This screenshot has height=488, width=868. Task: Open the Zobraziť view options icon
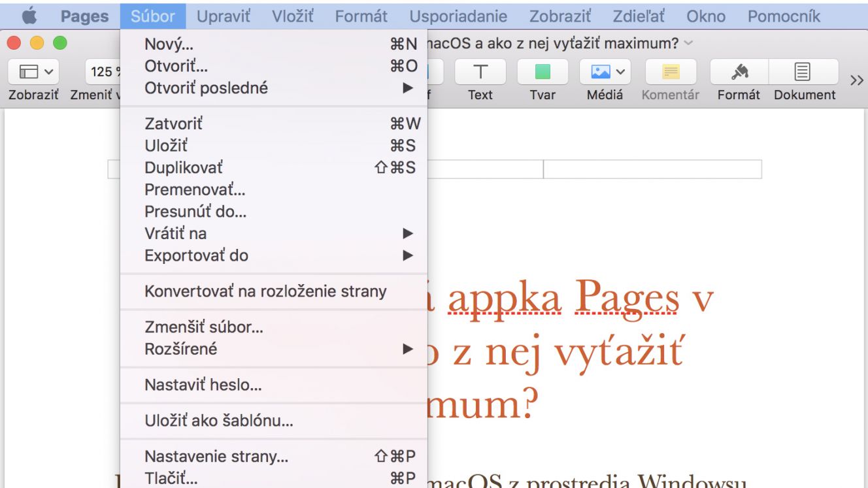coord(33,72)
